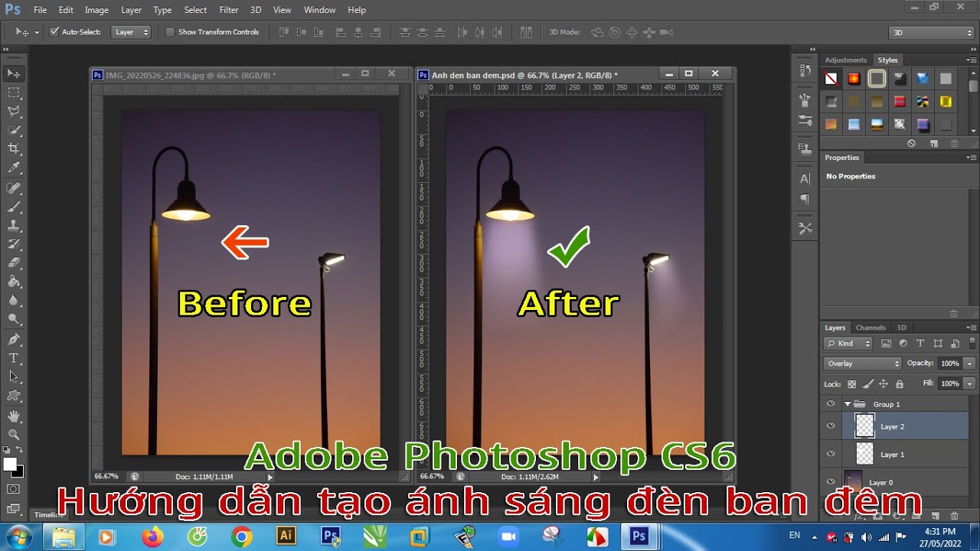Viewport: 980px width, 551px height.
Task: Select the Crop tool
Action: coord(14,149)
